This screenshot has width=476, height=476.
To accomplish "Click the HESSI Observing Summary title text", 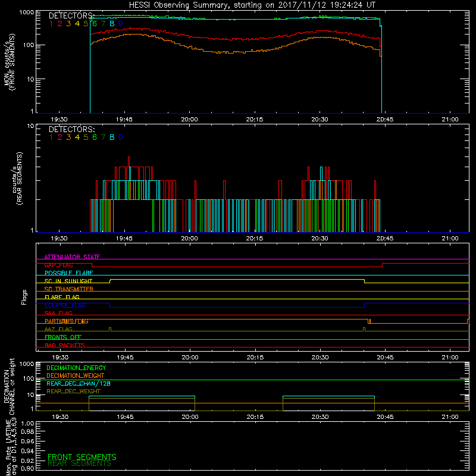I will 252,5.
